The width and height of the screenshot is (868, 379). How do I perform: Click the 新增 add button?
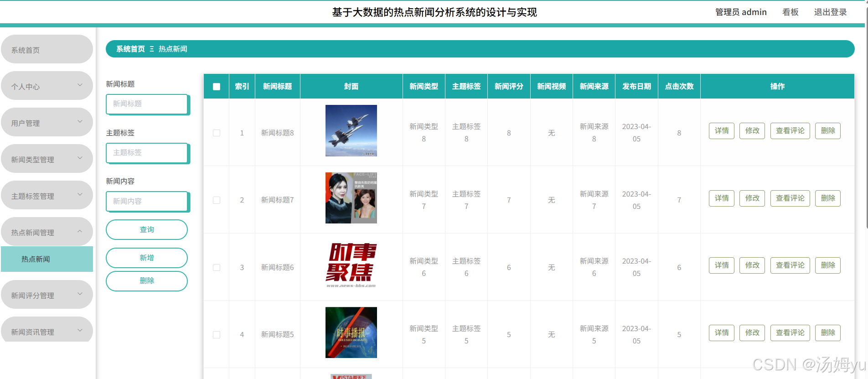(x=147, y=258)
